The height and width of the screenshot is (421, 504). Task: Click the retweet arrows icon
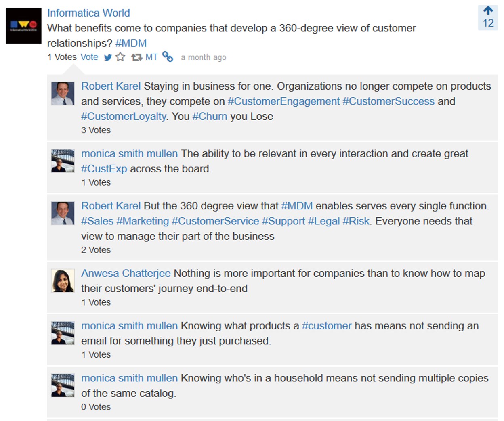136,57
